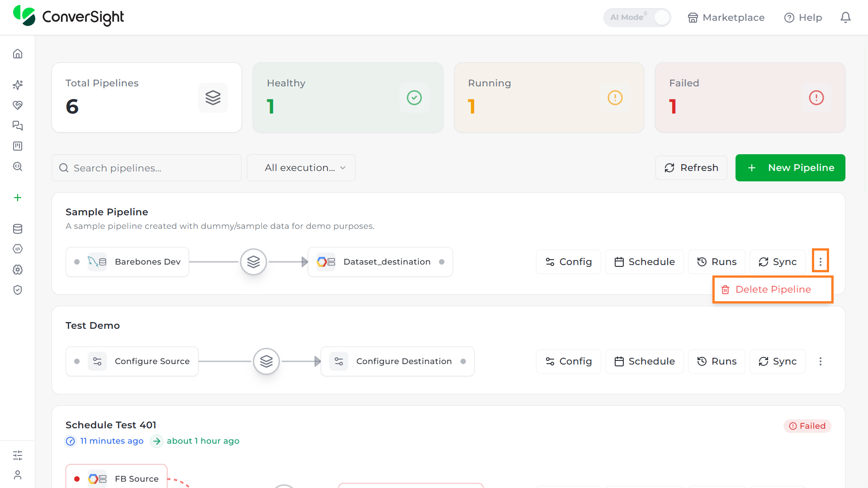This screenshot has height=488, width=868.
Task: View Runs for Sample Pipeline
Action: (x=716, y=262)
